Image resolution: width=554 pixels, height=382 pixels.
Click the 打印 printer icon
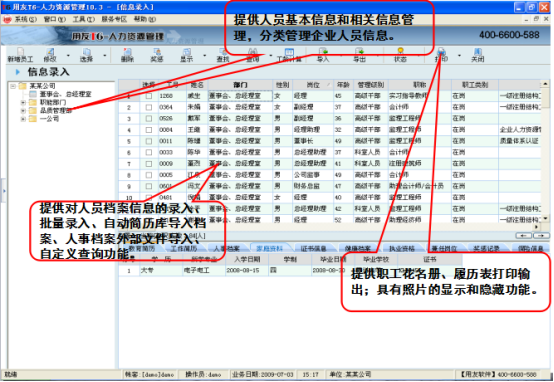(x=441, y=52)
